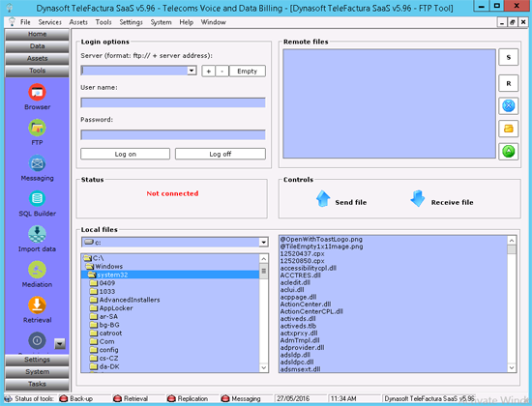Click the Log on button
The image size is (532, 406).
point(125,154)
